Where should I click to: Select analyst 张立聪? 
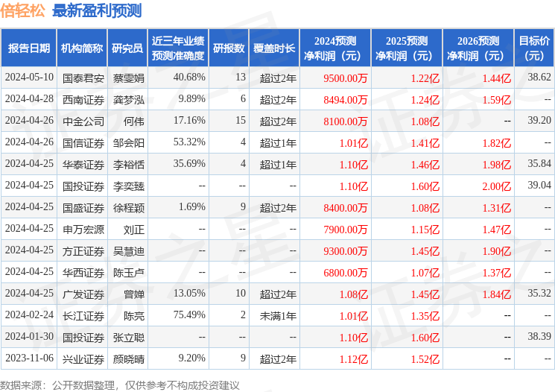pos(128,338)
